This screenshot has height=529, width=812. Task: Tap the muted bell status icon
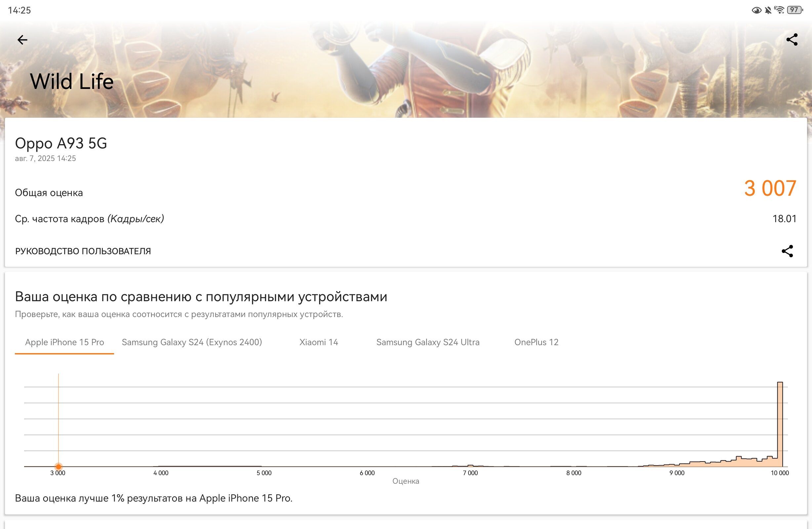[x=768, y=10]
